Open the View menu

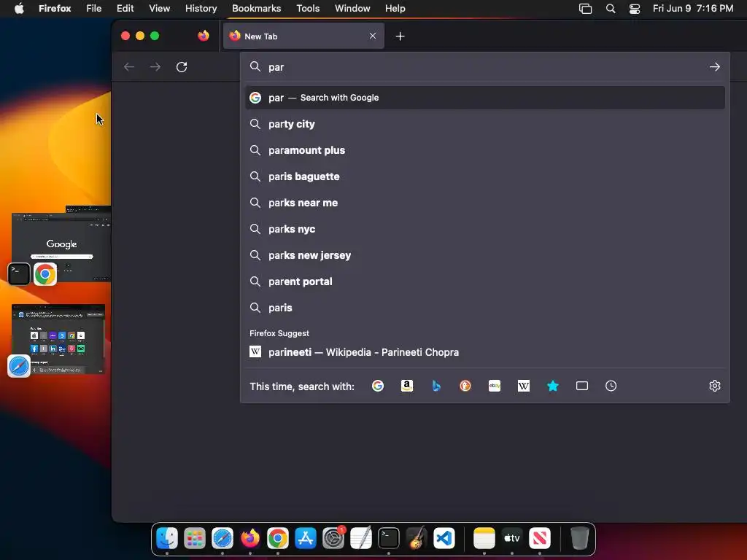159,9
